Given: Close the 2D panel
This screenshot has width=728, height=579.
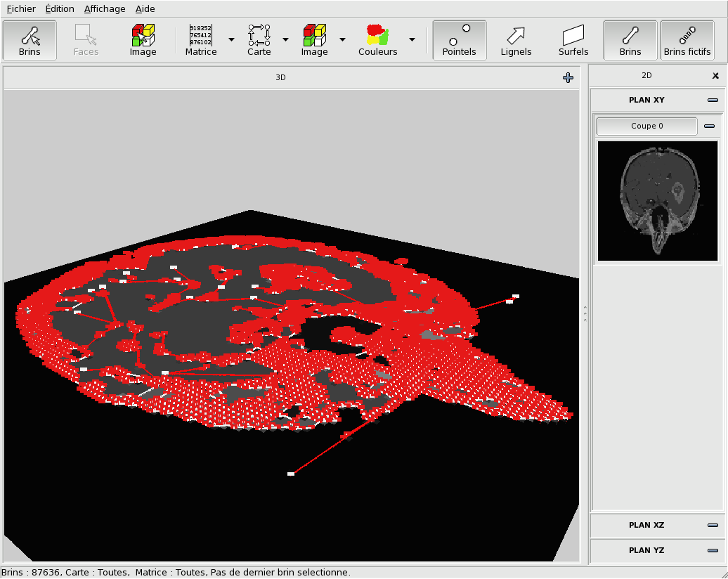Looking at the screenshot, I should [x=715, y=76].
